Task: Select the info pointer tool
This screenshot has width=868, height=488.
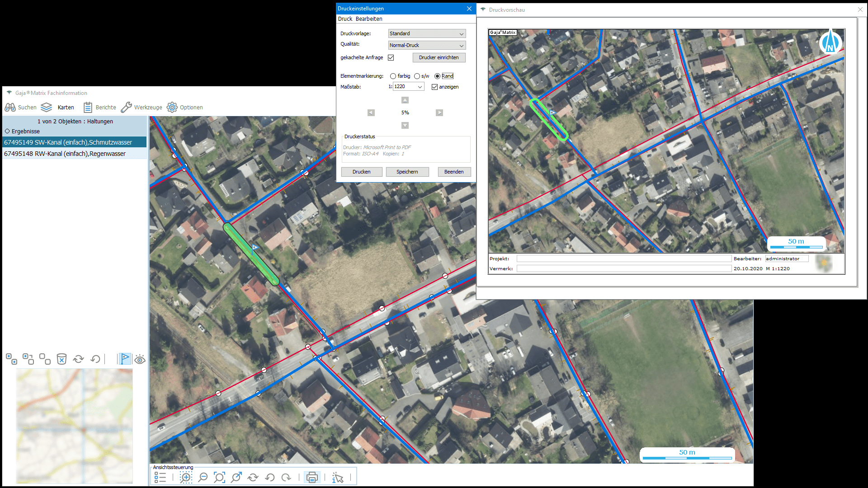Action: 338,478
